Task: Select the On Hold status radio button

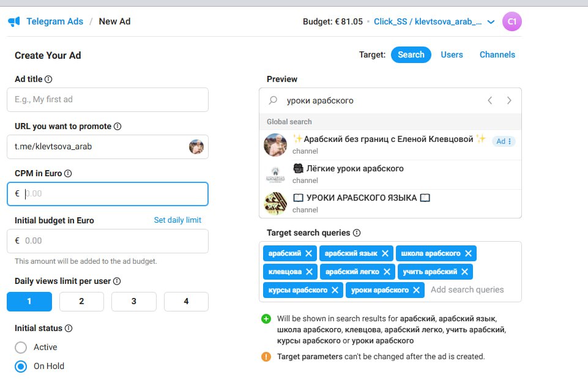Action: pyautogui.click(x=21, y=366)
